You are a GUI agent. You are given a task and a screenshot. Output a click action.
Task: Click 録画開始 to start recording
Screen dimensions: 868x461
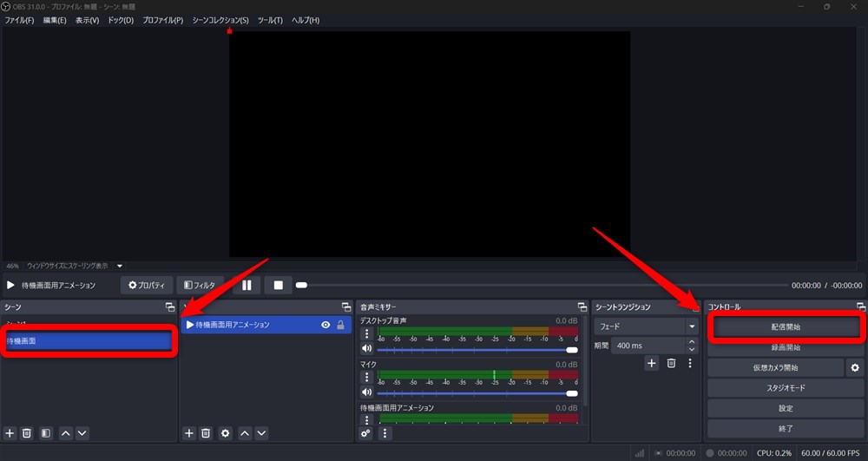[786, 347]
